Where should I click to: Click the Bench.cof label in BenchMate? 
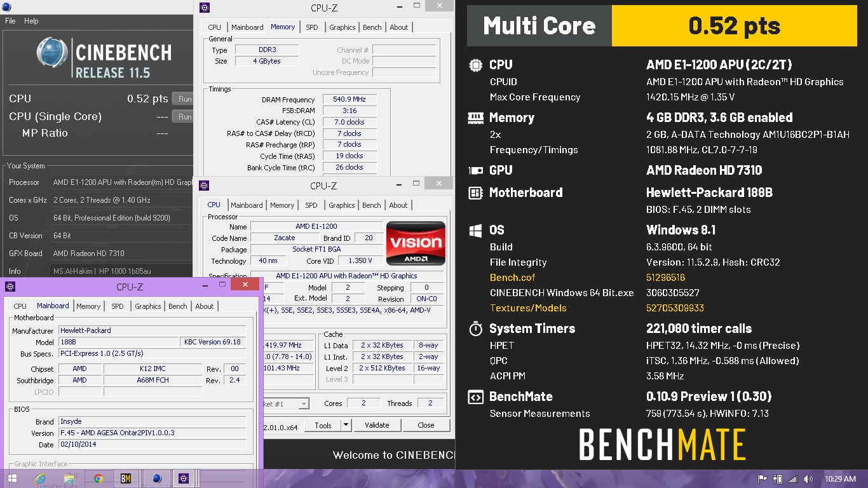click(x=513, y=278)
